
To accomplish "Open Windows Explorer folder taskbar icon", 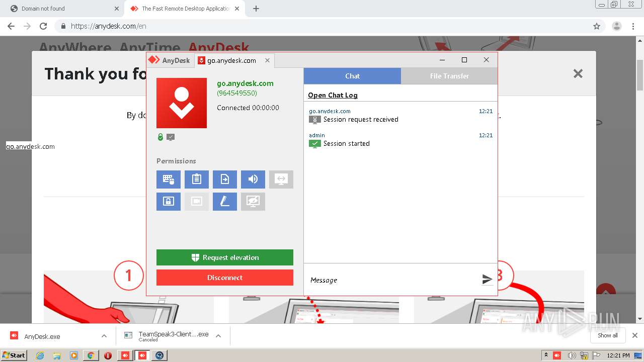I will click(57, 355).
